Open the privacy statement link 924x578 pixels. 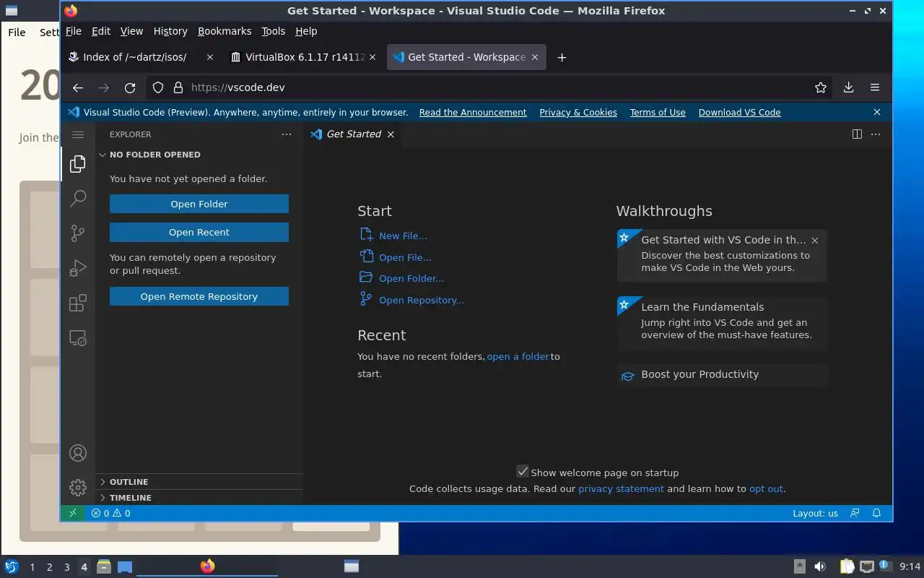(621, 488)
